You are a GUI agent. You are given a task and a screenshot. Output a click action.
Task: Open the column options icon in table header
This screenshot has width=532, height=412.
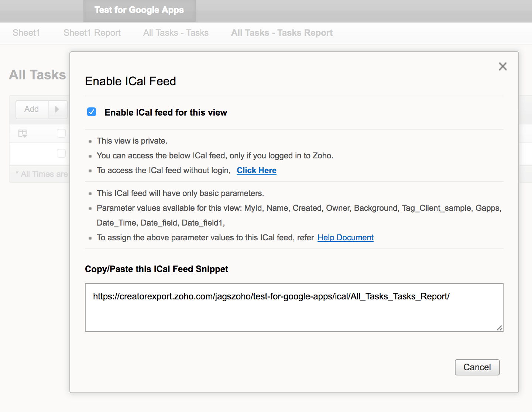point(23,133)
